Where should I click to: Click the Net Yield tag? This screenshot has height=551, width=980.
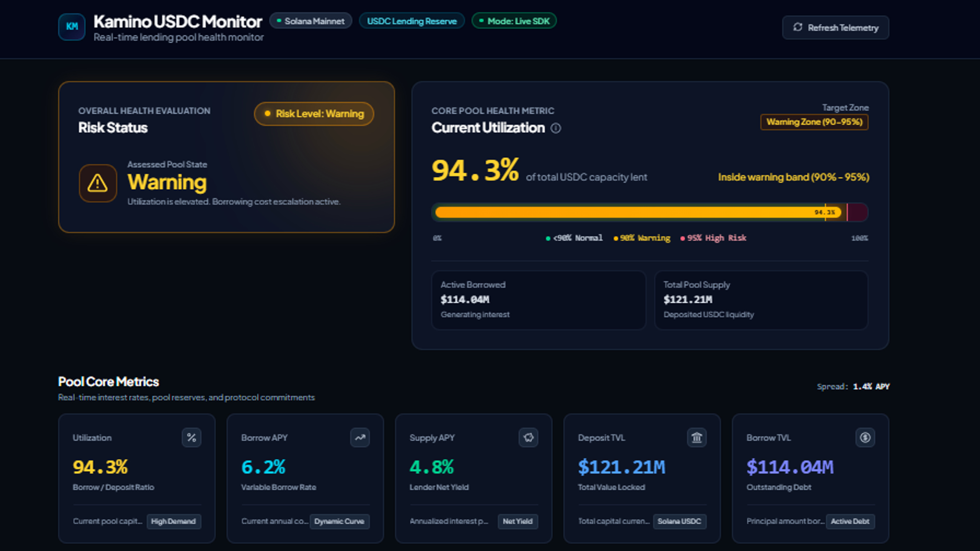518,521
